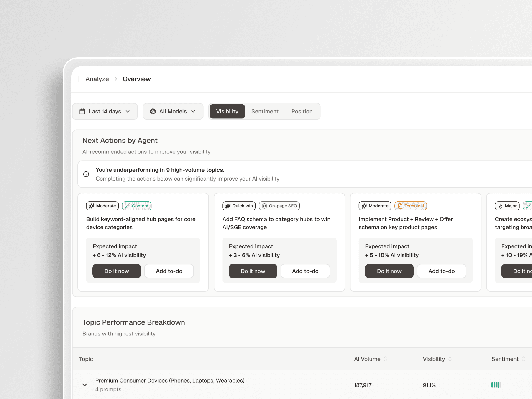
Task: Click the cube icon beside All Models
Action: tap(153, 111)
